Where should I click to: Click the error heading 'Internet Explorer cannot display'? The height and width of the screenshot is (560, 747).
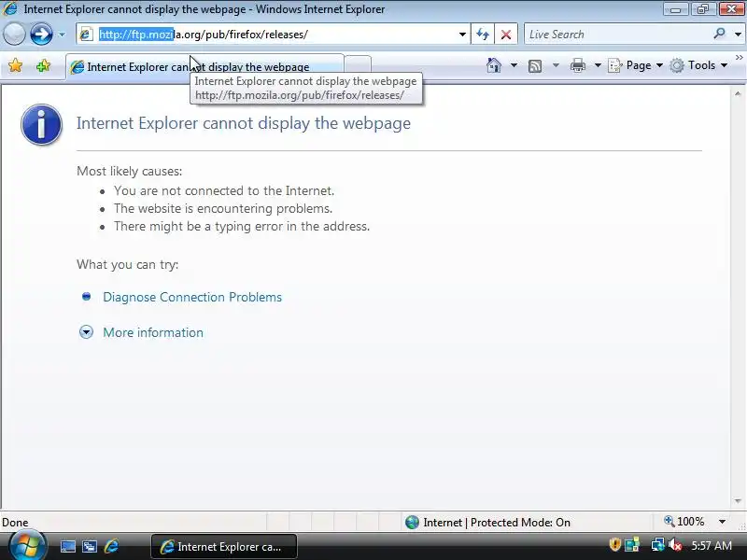pos(243,123)
